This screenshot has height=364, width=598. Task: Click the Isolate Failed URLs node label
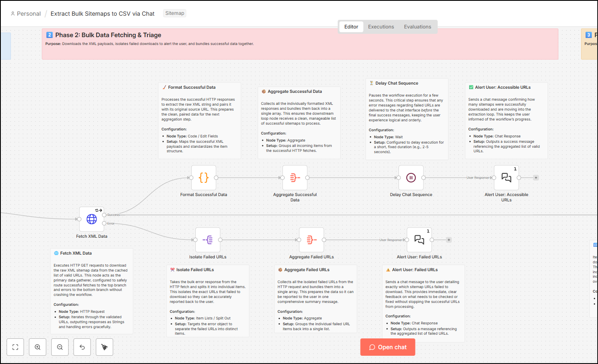(x=208, y=257)
